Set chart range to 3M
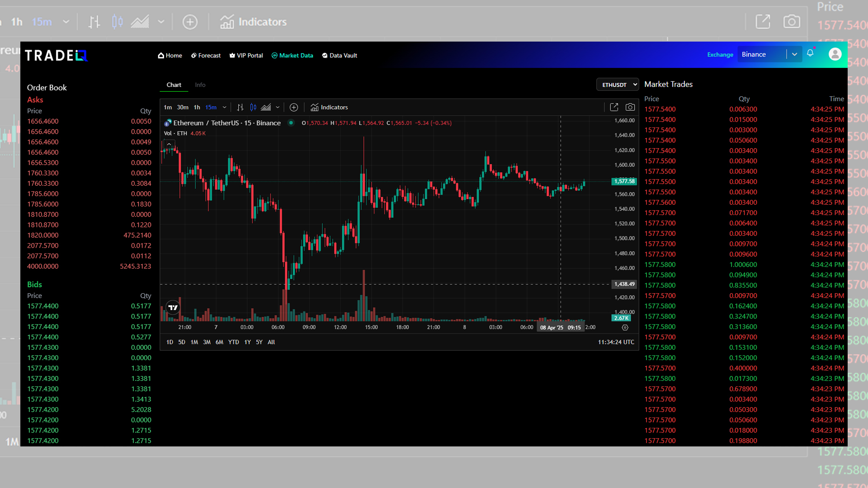 tap(207, 343)
